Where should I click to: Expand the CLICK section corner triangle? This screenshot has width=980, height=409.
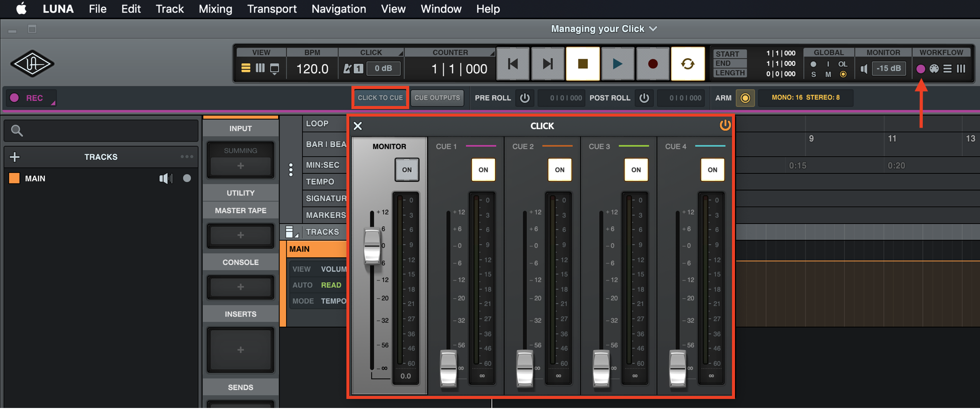pos(401,53)
